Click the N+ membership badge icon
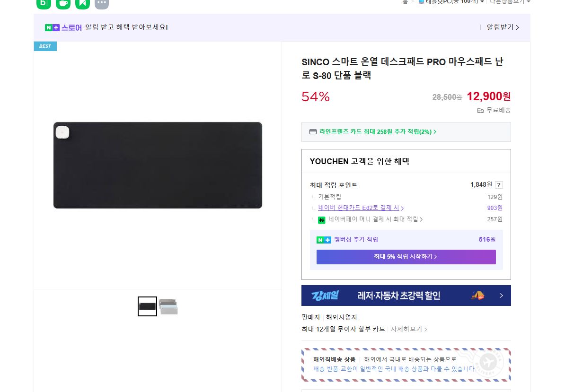This screenshot has height=392, width=574. click(324, 240)
